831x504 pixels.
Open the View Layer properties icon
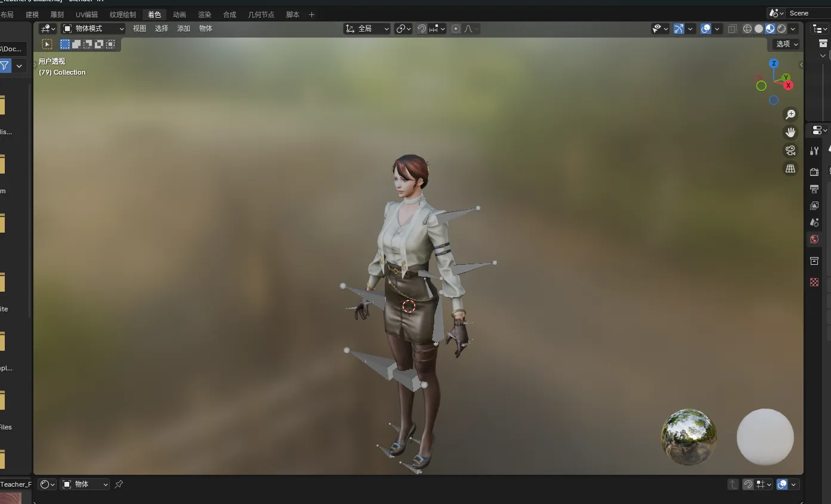(814, 206)
